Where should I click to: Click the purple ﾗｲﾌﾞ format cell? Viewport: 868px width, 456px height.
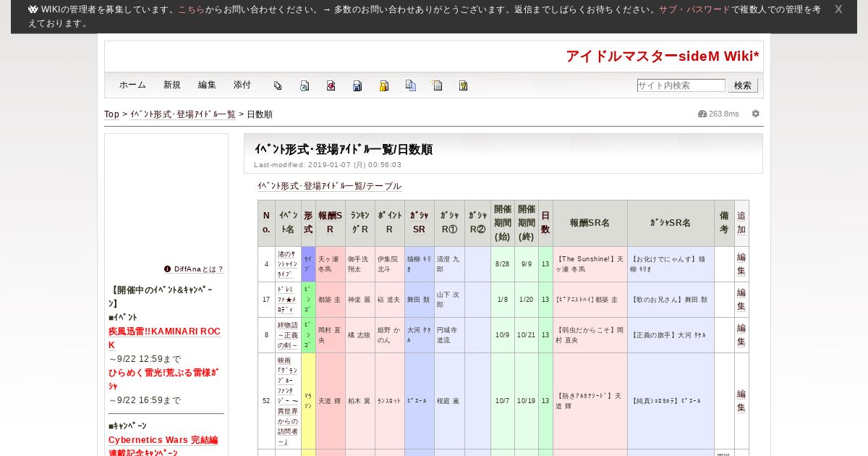(x=308, y=264)
